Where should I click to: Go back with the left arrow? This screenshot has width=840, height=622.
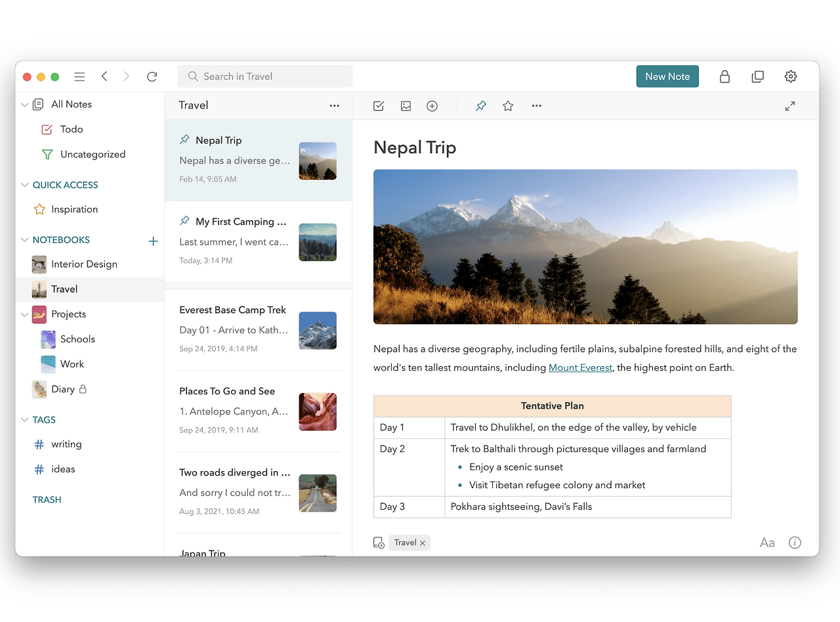pos(104,77)
